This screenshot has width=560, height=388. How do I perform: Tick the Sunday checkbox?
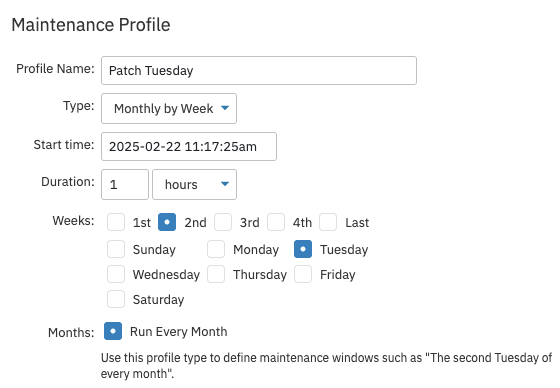[x=116, y=249]
